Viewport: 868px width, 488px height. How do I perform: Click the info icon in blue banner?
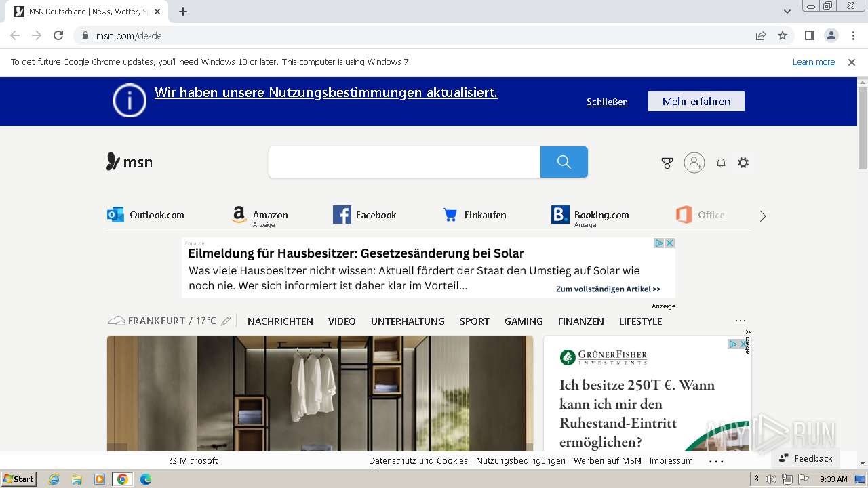130,100
